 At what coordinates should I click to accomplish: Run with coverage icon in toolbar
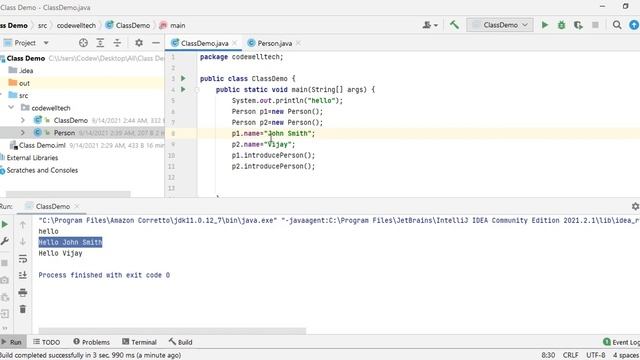[578, 25]
